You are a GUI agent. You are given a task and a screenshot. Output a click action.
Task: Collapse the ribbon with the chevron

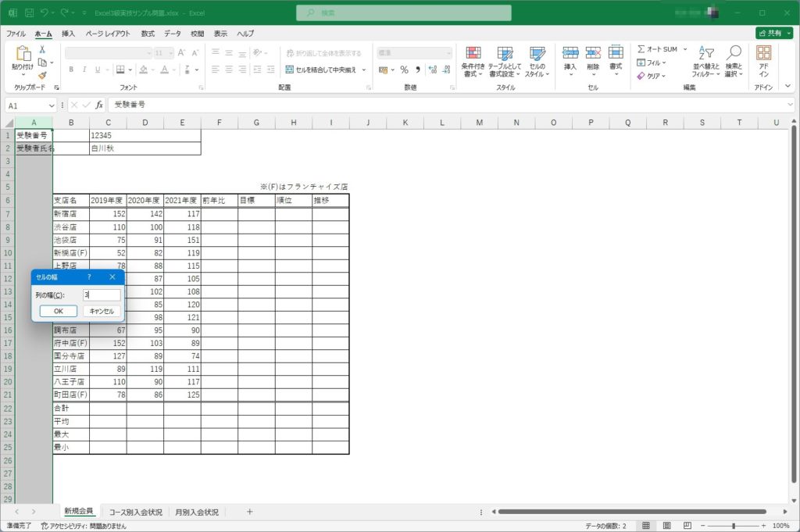point(788,87)
